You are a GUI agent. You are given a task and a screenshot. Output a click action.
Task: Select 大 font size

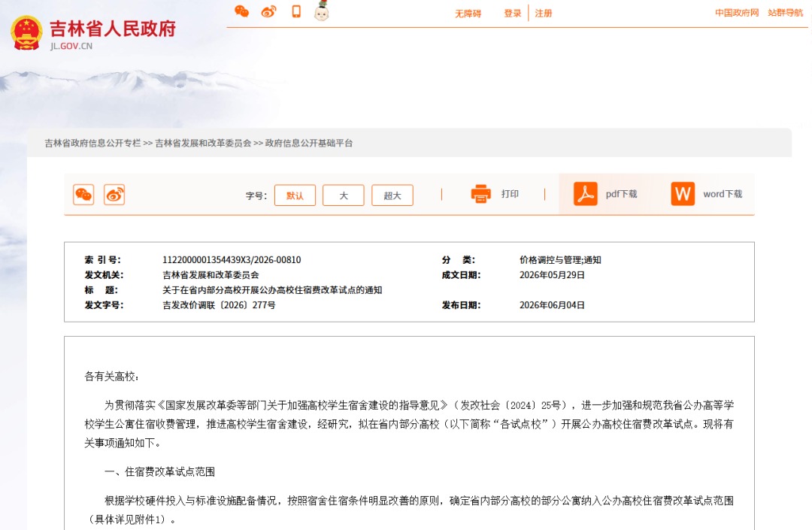pos(344,195)
